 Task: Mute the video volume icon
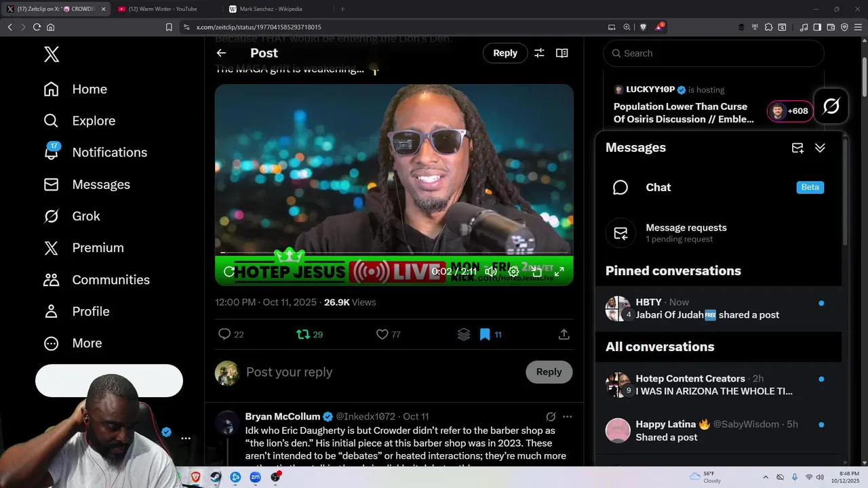(x=491, y=272)
